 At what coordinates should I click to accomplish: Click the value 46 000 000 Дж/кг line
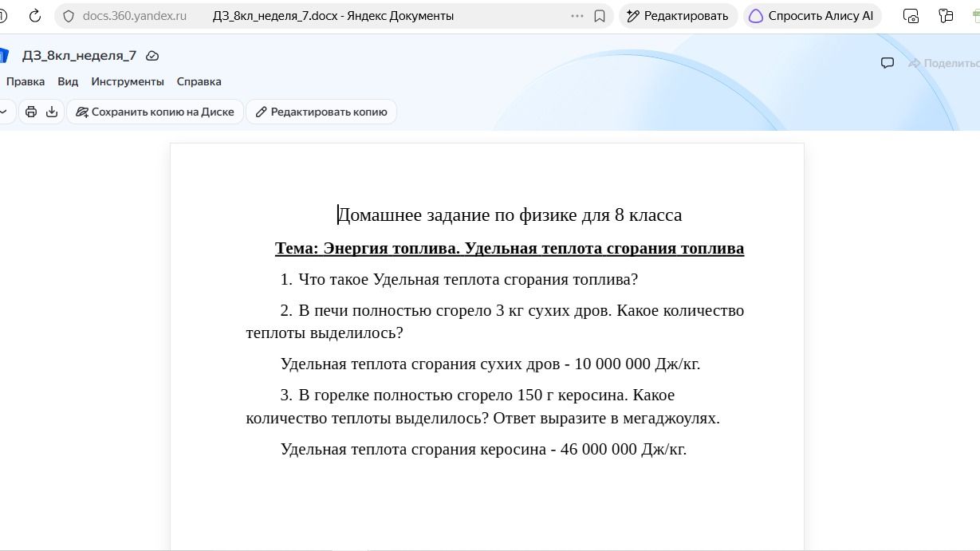483,449
